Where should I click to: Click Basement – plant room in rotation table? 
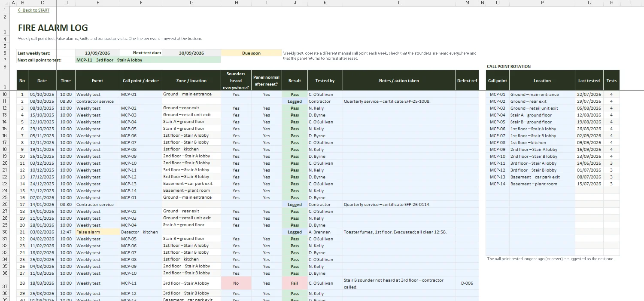click(542, 184)
